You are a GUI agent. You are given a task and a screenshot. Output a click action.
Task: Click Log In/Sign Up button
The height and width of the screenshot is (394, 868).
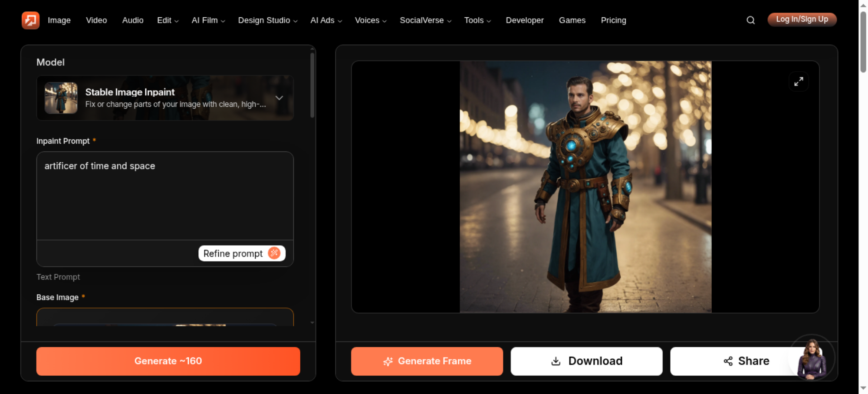click(x=802, y=20)
